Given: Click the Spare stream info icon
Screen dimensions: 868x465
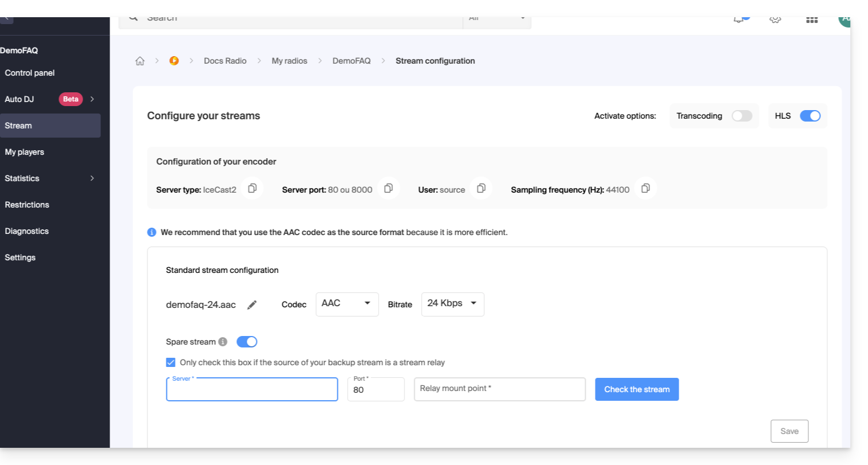Looking at the screenshot, I should coord(223,342).
